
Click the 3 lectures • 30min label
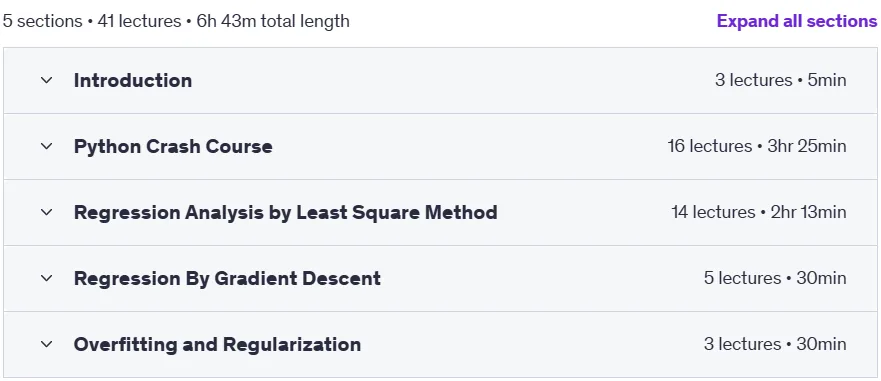click(775, 344)
